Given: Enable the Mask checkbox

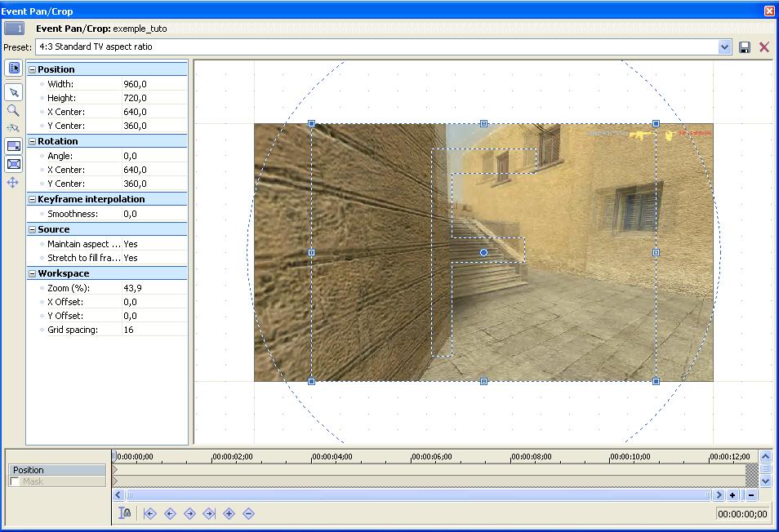Looking at the screenshot, I should click(x=15, y=481).
